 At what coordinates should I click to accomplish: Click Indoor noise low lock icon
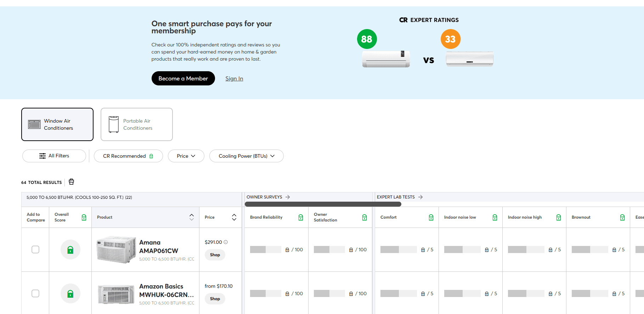coord(495,217)
